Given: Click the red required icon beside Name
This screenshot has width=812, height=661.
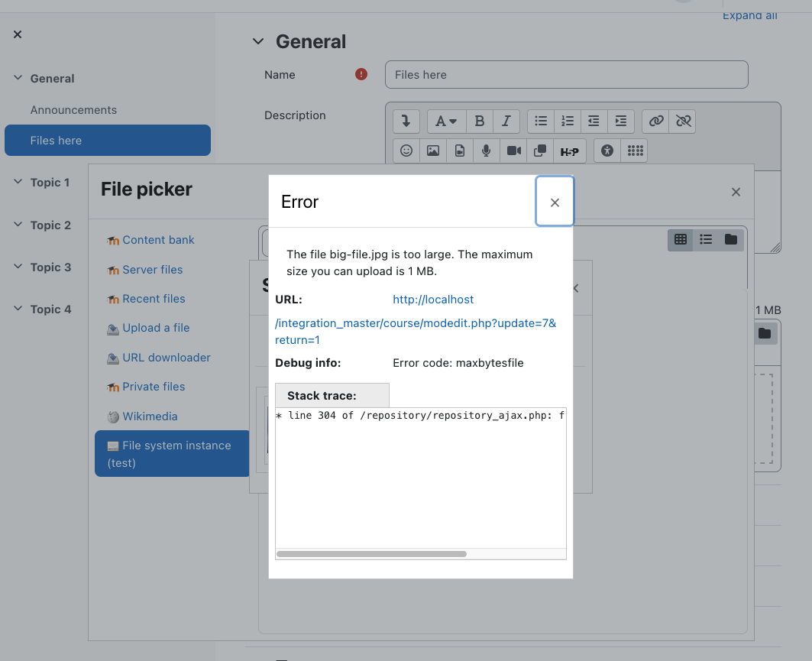Looking at the screenshot, I should 361,75.
